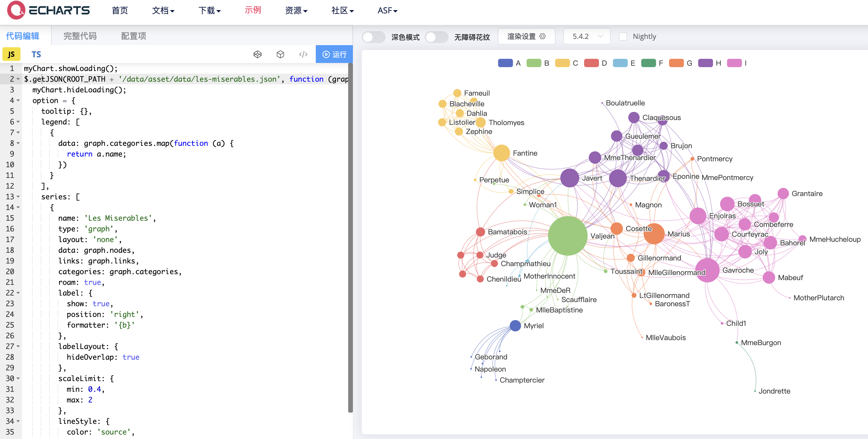Toggle legend category G visibility
This screenshot has width=868, height=439.
tap(681, 63)
